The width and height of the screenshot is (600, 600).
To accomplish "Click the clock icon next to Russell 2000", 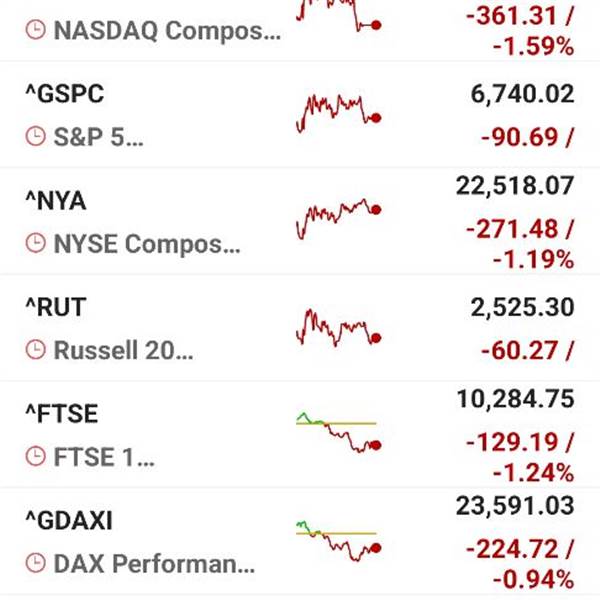I will tap(36, 351).
